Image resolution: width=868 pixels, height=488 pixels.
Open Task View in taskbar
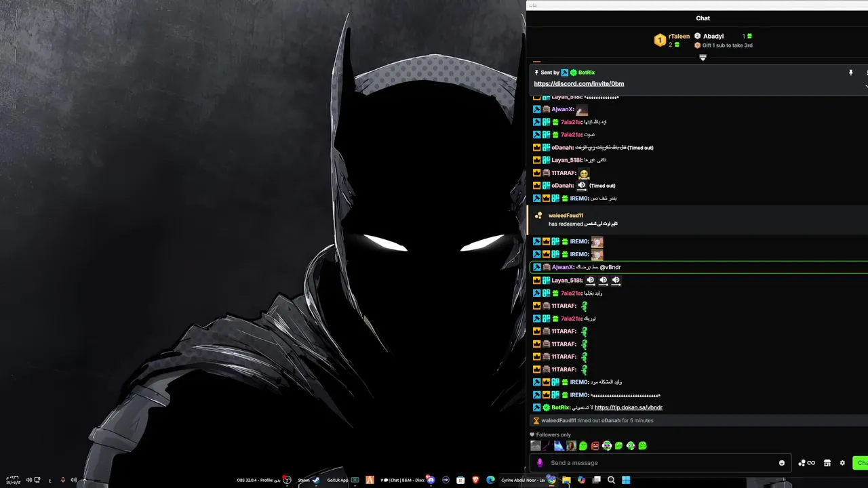tap(597, 480)
